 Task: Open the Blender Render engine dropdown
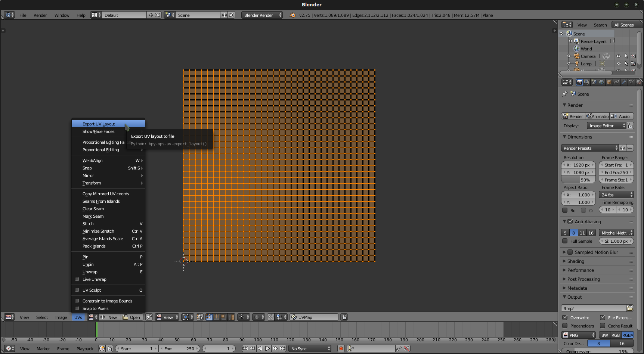click(262, 15)
